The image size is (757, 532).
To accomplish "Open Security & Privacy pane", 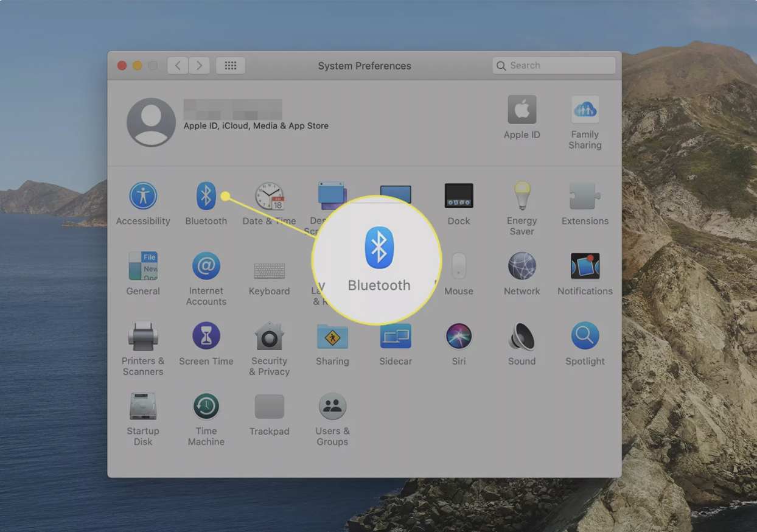I will 269,337.
